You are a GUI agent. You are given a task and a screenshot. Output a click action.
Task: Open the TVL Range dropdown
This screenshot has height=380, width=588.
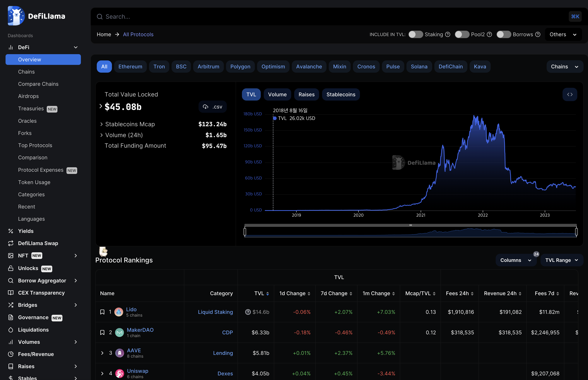561,260
